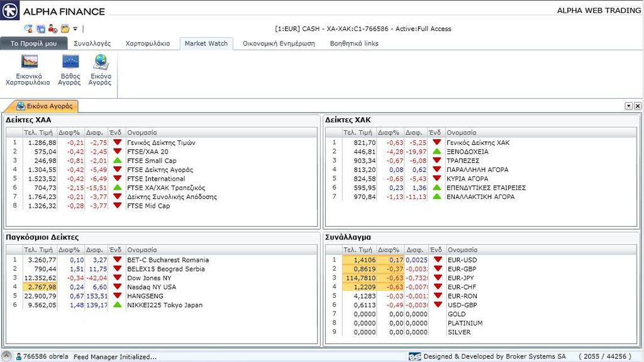Click the Alpha Finance logo icon
The height and width of the screenshot is (362, 644).
click(10, 10)
